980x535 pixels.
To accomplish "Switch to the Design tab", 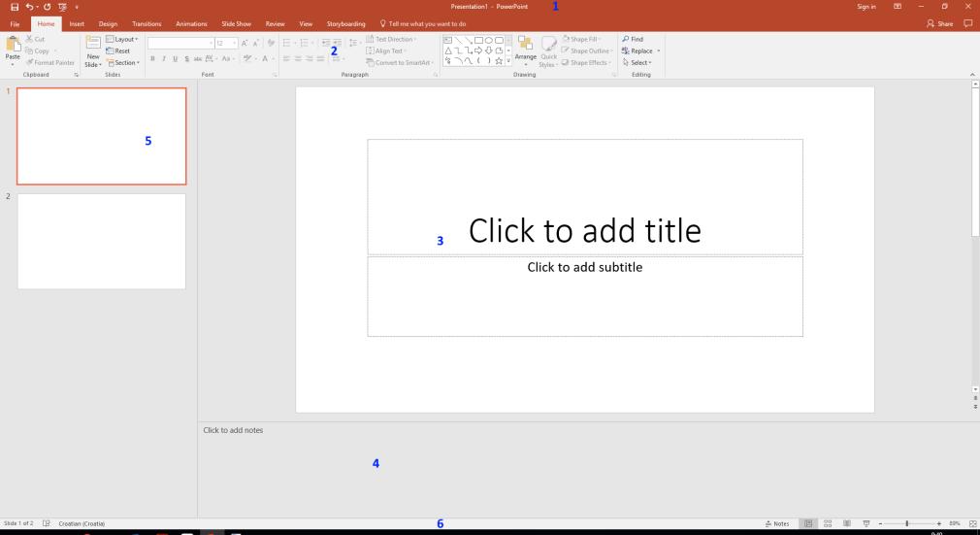I will (108, 23).
